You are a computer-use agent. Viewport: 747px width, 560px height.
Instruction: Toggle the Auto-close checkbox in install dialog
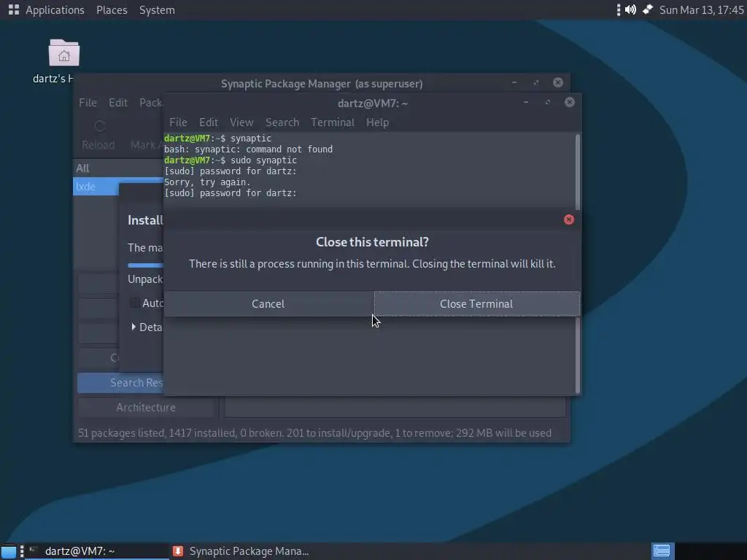point(134,303)
